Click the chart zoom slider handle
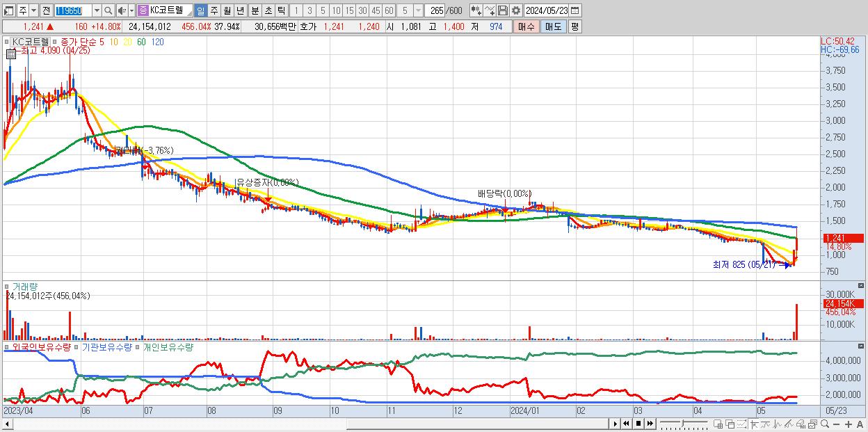The height and width of the screenshot is (432, 868). [682, 423]
